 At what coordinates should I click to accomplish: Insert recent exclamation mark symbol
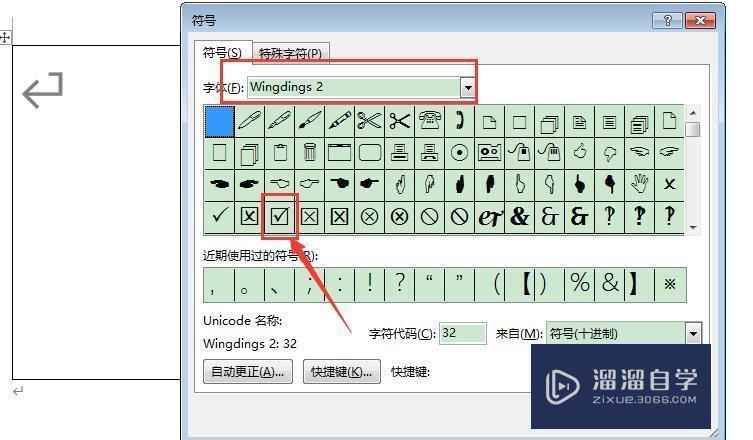coord(370,284)
